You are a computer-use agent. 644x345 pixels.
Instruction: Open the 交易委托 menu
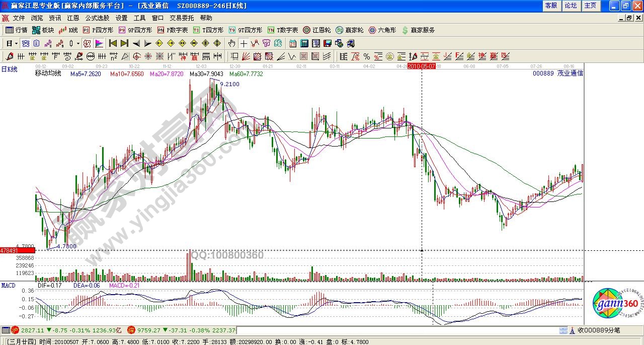coord(182,18)
